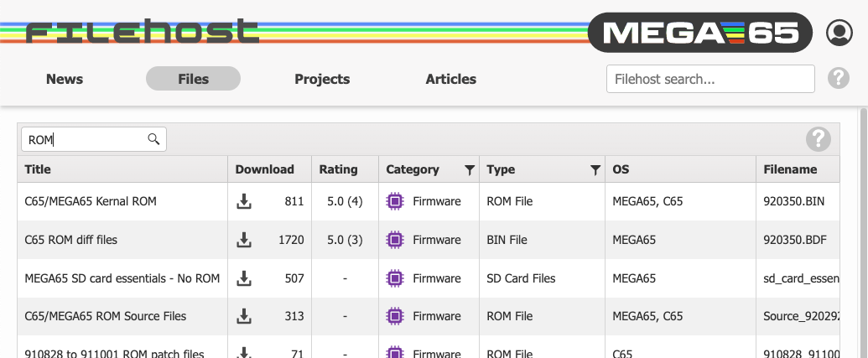Click the magnifier icon in ROM filter box
Screen dimensions: 868x358
[x=153, y=139]
